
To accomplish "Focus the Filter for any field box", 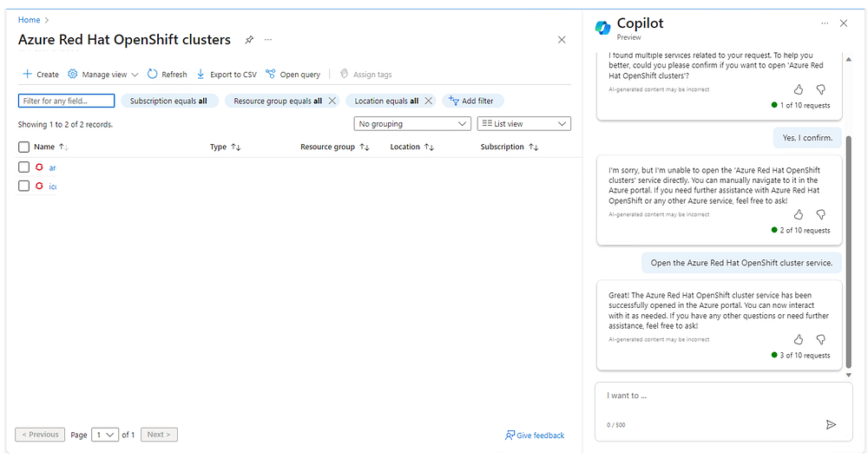I will pos(67,101).
